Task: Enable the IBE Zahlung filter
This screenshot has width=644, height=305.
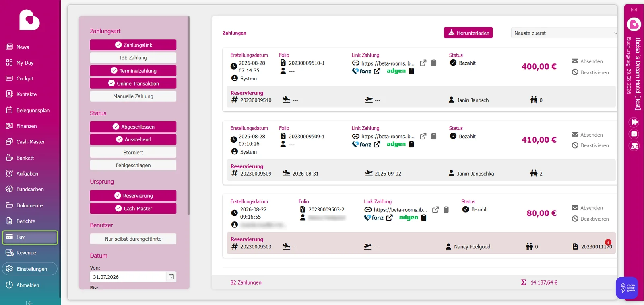Action: click(133, 58)
